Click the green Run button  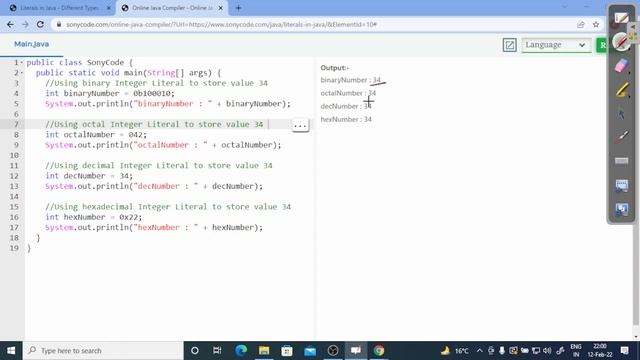[602, 45]
